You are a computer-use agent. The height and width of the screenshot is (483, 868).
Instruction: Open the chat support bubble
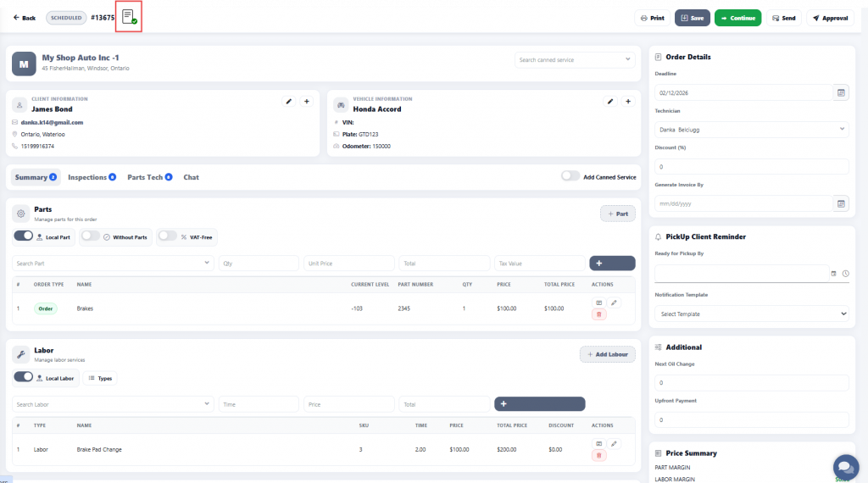845,467
